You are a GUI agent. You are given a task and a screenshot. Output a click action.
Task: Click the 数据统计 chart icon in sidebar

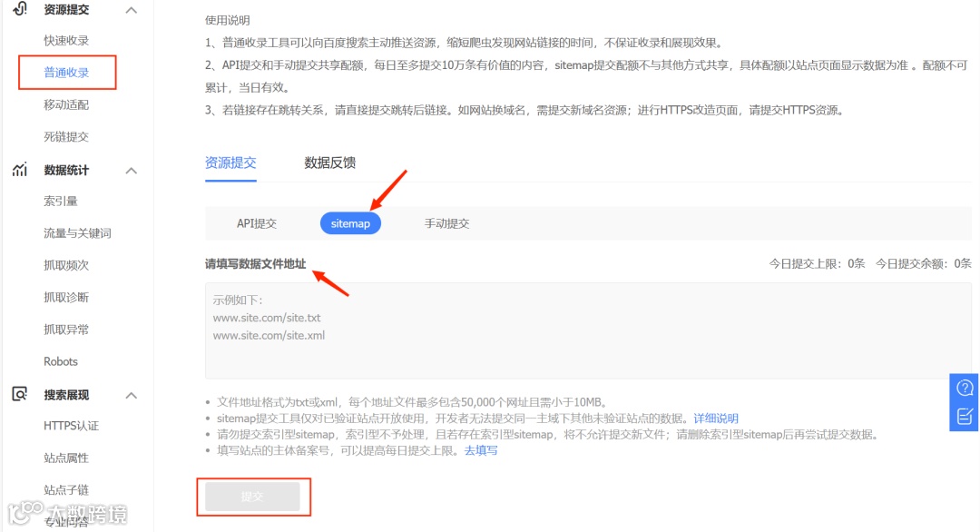coord(20,170)
